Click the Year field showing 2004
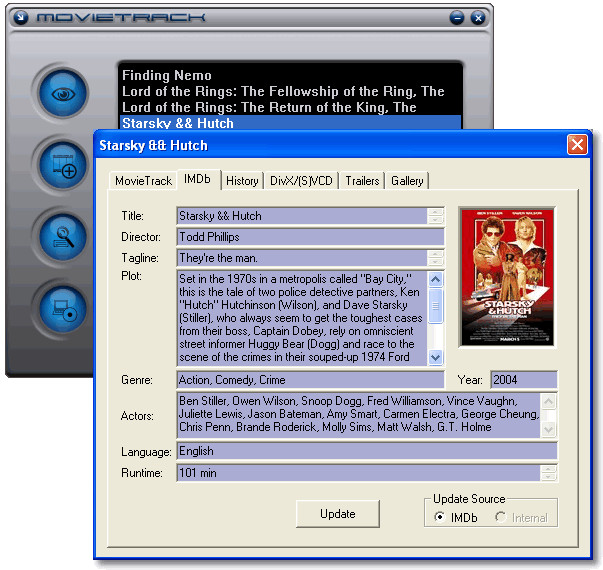The height and width of the screenshot is (570, 603). pyautogui.click(x=524, y=380)
